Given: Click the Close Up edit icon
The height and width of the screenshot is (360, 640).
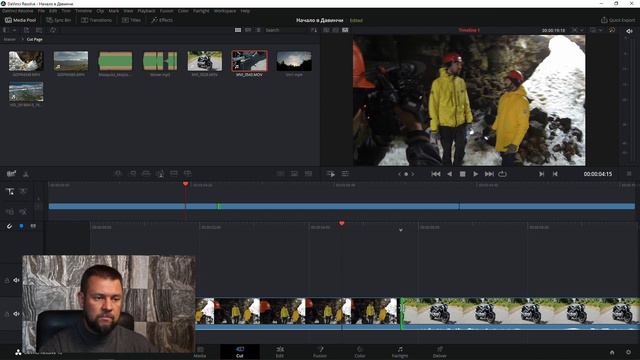Looking at the screenshot, I should click(160, 174).
